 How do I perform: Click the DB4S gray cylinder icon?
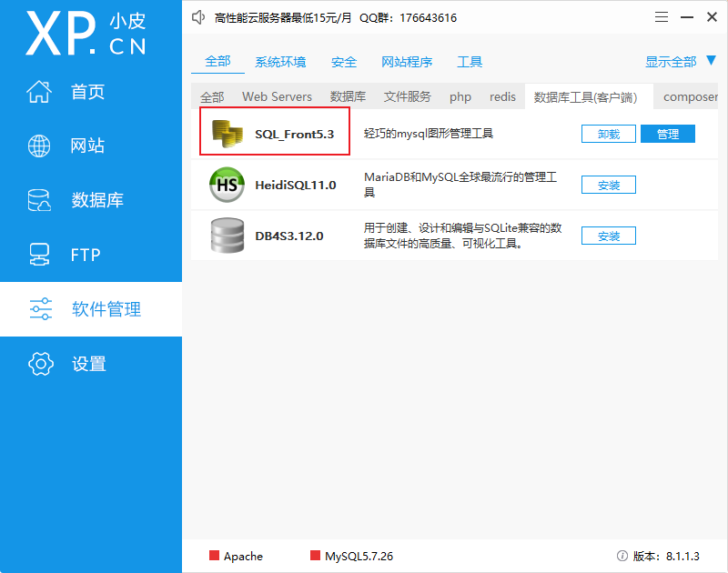[x=227, y=236]
